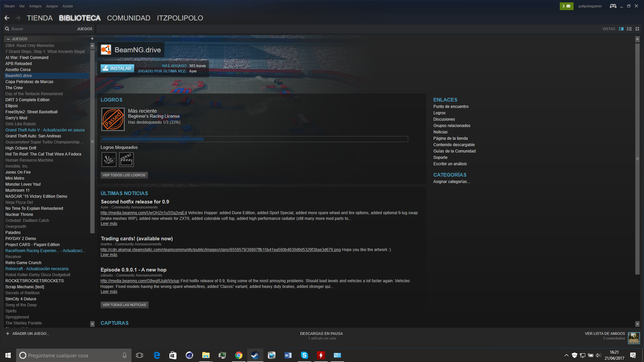Go forward with the right arrow
Image resolution: width=644 pixels, height=362 pixels.
point(18,18)
